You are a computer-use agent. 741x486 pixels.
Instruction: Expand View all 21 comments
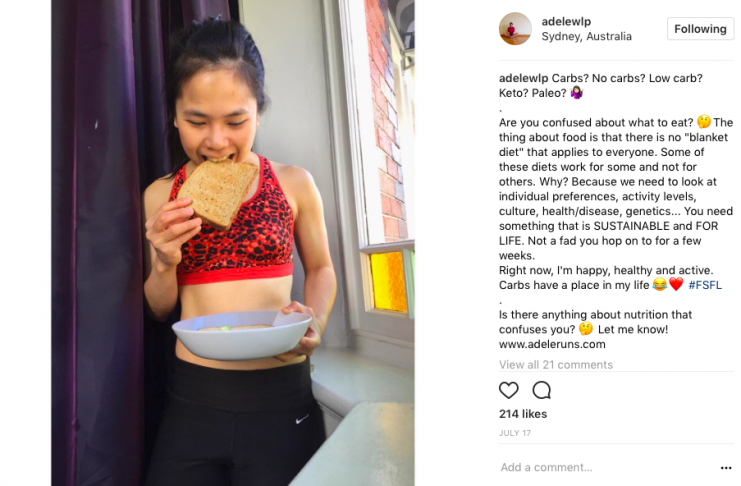click(x=556, y=364)
